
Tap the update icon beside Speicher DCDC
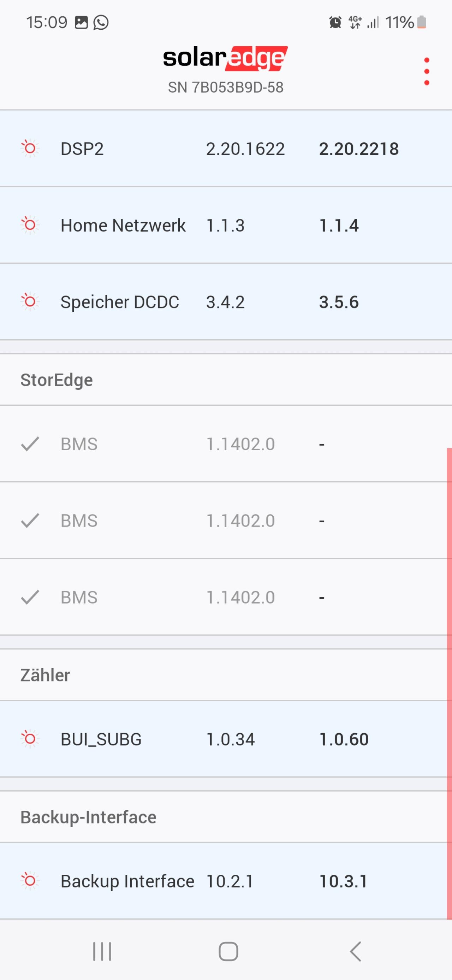pos(30,302)
